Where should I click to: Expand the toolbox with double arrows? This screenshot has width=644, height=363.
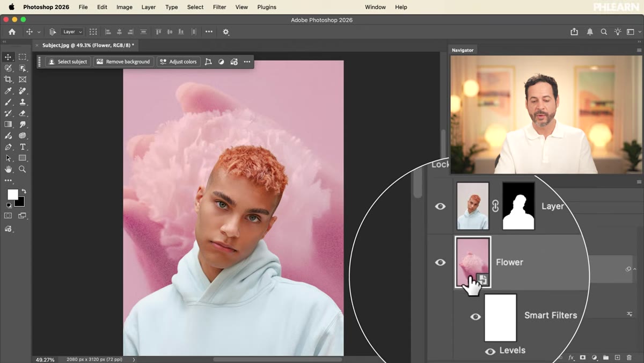[x=4, y=42]
